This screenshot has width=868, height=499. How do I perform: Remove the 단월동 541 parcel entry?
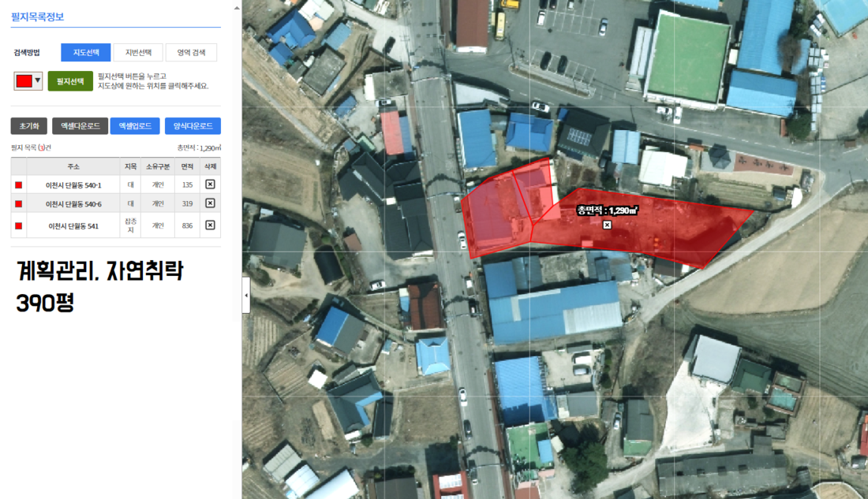click(x=210, y=225)
